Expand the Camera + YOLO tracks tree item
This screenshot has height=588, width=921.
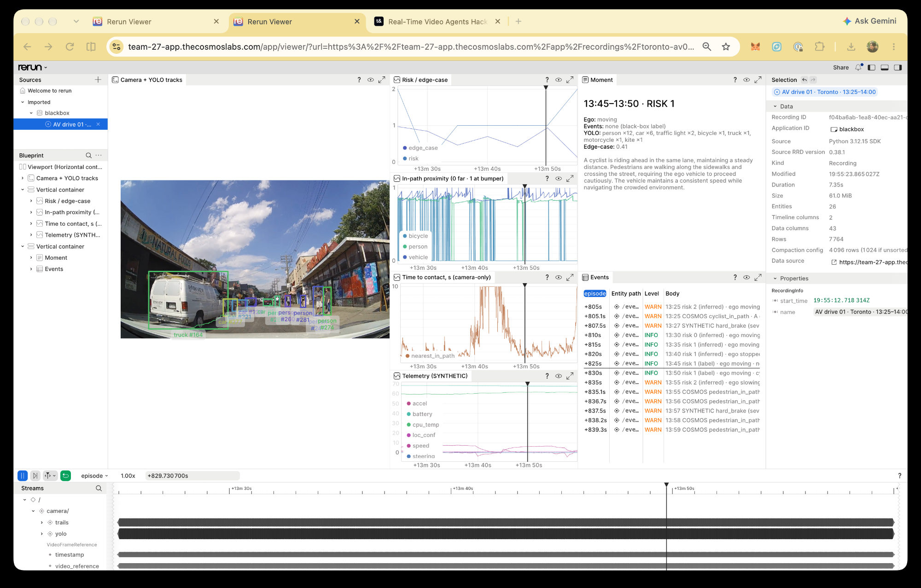point(23,178)
